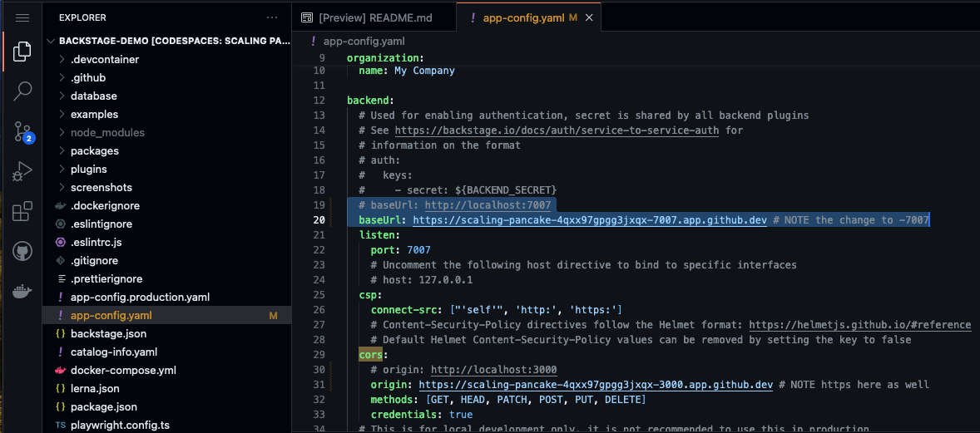Click port value 7007 on line 22
The height and width of the screenshot is (433, 980).
point(418,249)
